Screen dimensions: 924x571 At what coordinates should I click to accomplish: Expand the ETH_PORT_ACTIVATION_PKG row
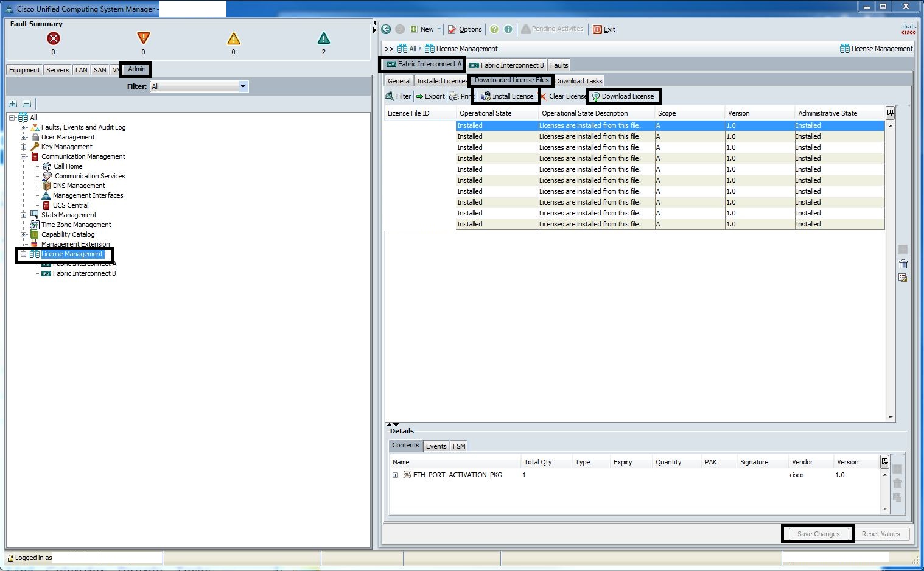(395, 475)
